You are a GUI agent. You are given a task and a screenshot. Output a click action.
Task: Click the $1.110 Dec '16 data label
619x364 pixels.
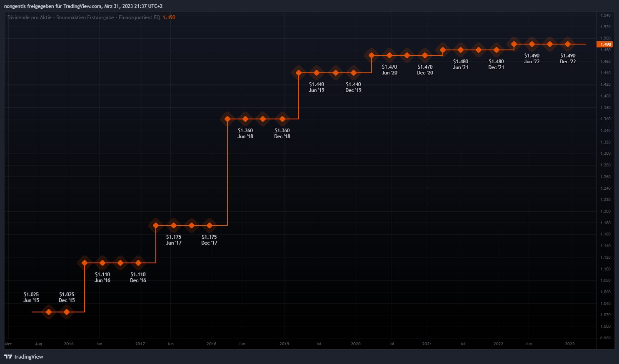point(138,277)
